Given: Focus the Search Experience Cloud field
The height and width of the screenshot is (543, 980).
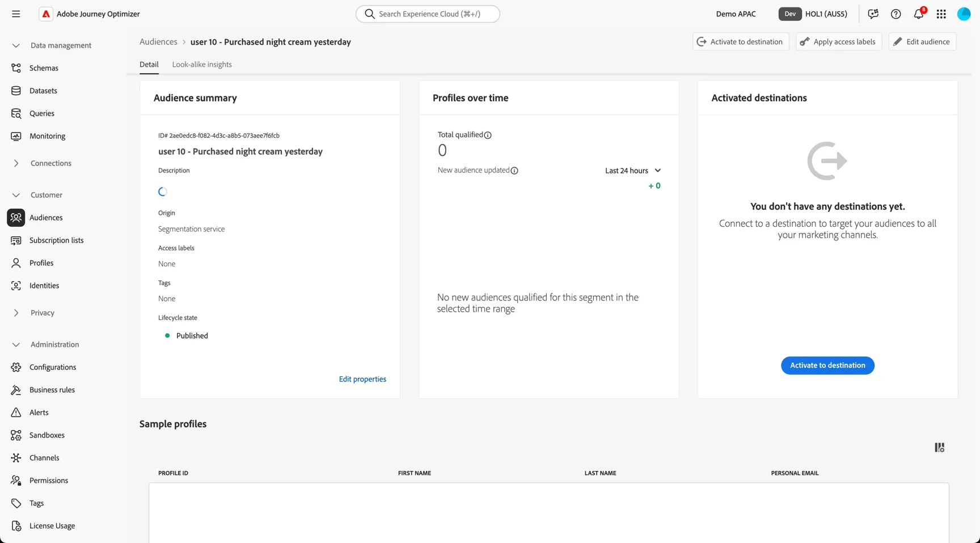Looking at the screenshot, I should coord(428,14).
